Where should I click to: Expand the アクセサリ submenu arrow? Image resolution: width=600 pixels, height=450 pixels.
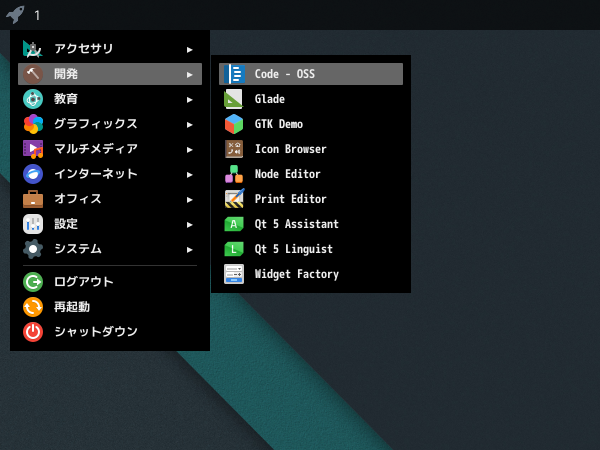tap(189, 50)
